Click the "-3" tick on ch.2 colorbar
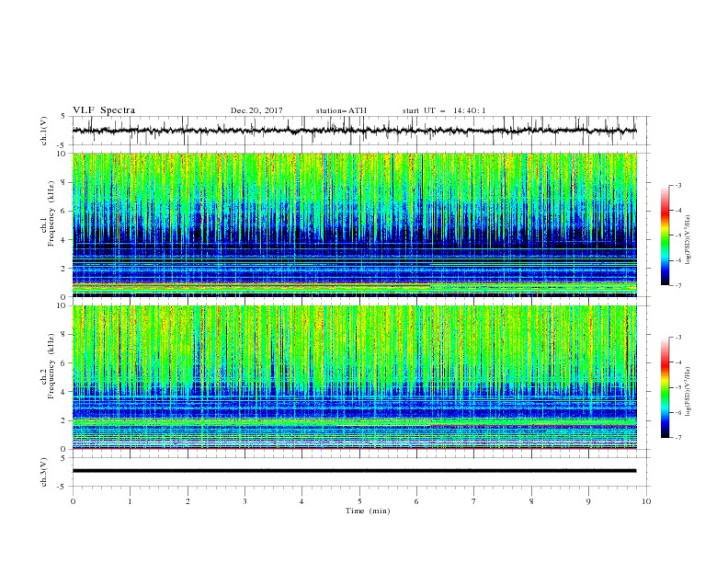Image resolution: width=728 pixels, height=563 pixels. tap(677, 338)
